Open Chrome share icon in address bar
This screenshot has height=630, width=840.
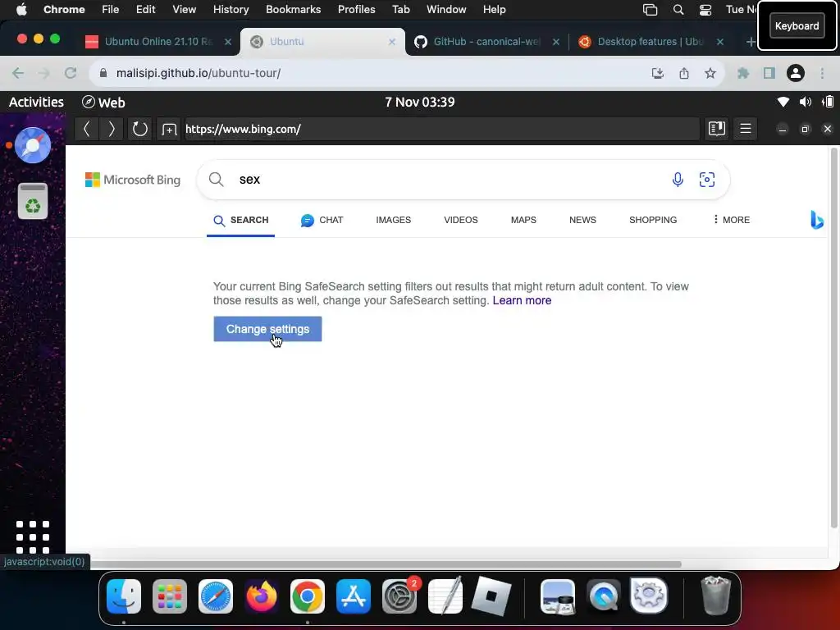[683, 73]
